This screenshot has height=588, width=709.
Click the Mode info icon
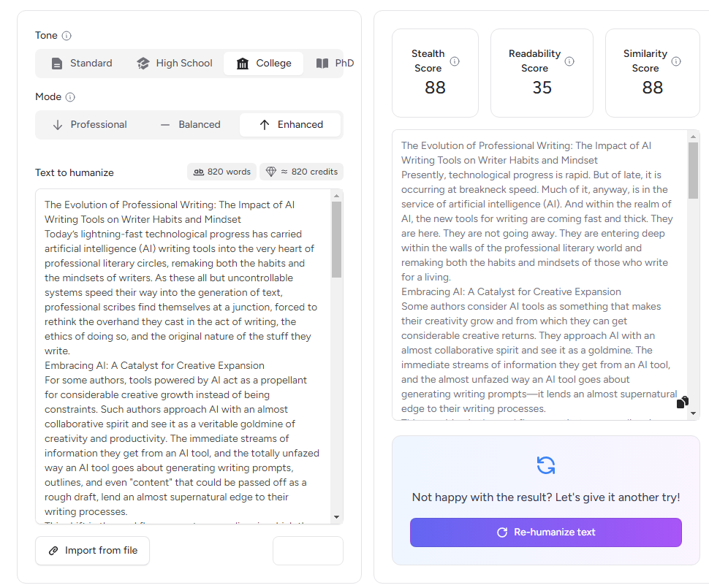[70, 97]
